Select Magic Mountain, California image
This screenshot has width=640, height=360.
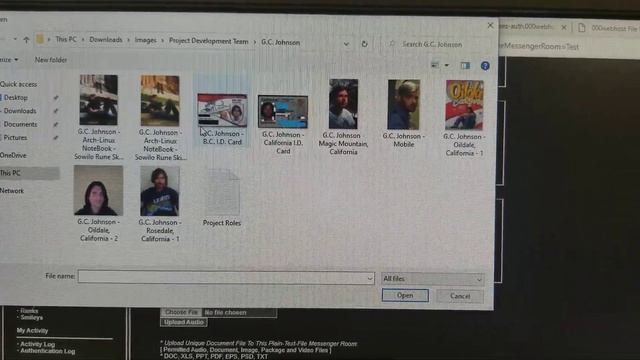pos(343,104)
